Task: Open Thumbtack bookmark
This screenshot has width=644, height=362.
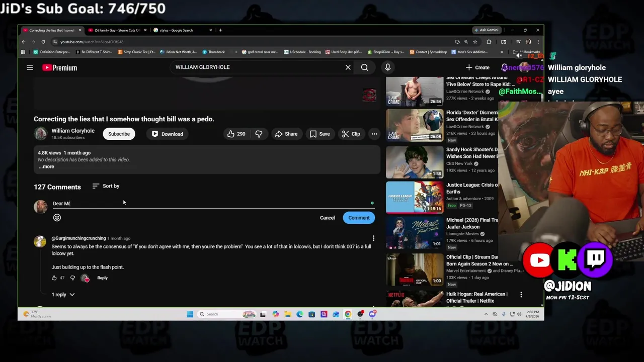Action: [214, 52]
